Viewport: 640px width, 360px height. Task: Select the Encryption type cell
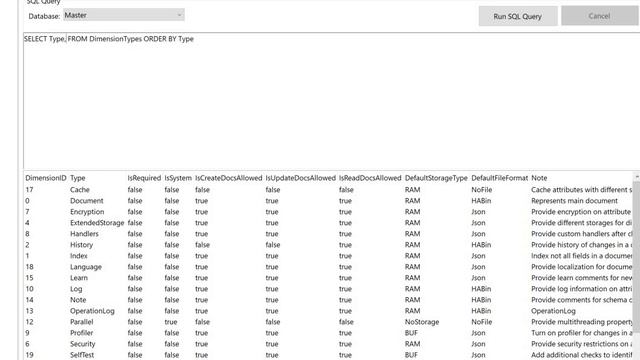coord(87,212)
